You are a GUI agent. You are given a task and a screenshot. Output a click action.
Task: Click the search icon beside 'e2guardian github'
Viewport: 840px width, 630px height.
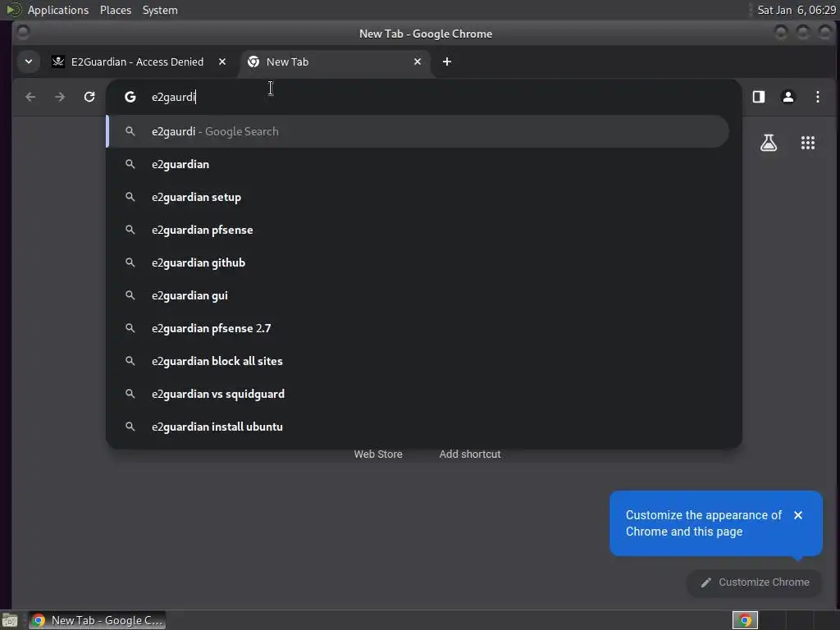(130, 262)
